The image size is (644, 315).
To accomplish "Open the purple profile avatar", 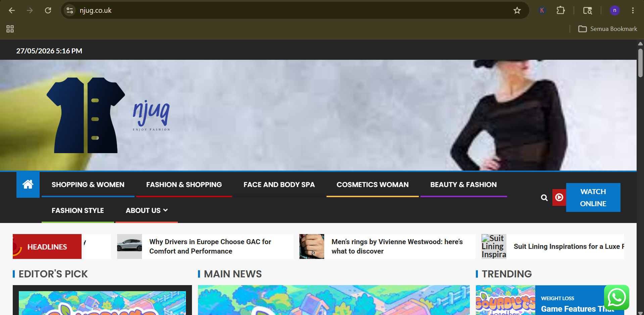I will coord(614,10).
